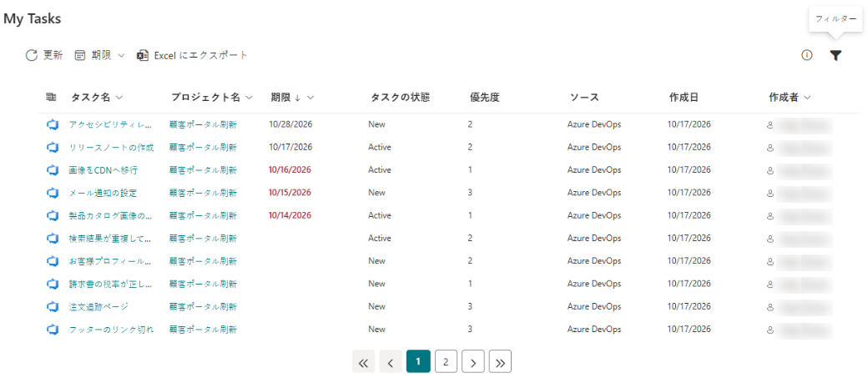Select page 1 in pagination

(x=418, y=362)
